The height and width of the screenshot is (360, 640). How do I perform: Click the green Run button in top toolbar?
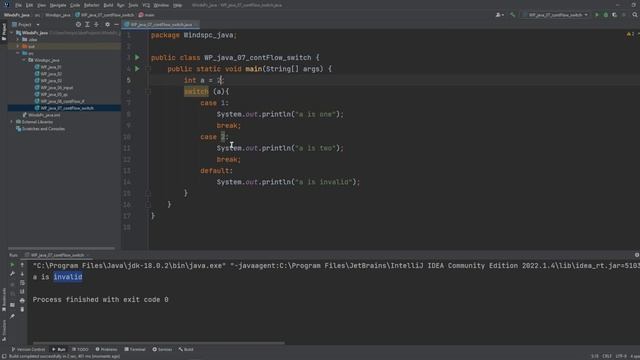(x=597, y=15)
